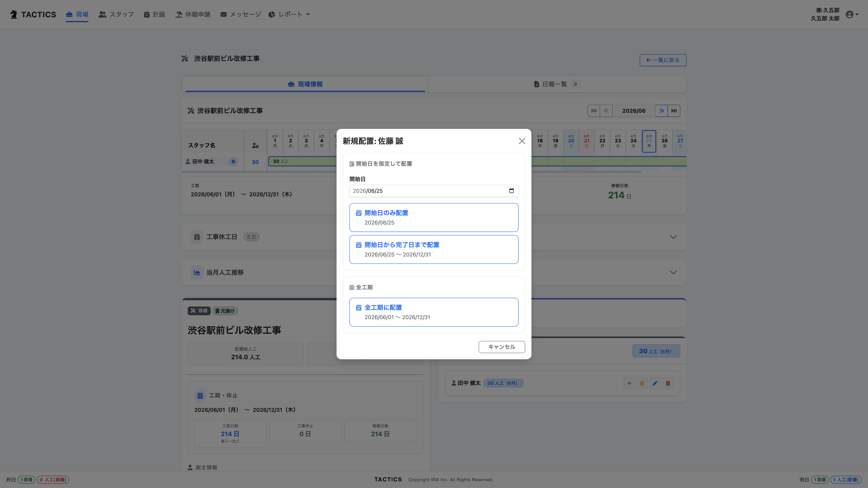Click the 工事休工日 calendar icon
The image size is (868, 488).
coord(197,237)
